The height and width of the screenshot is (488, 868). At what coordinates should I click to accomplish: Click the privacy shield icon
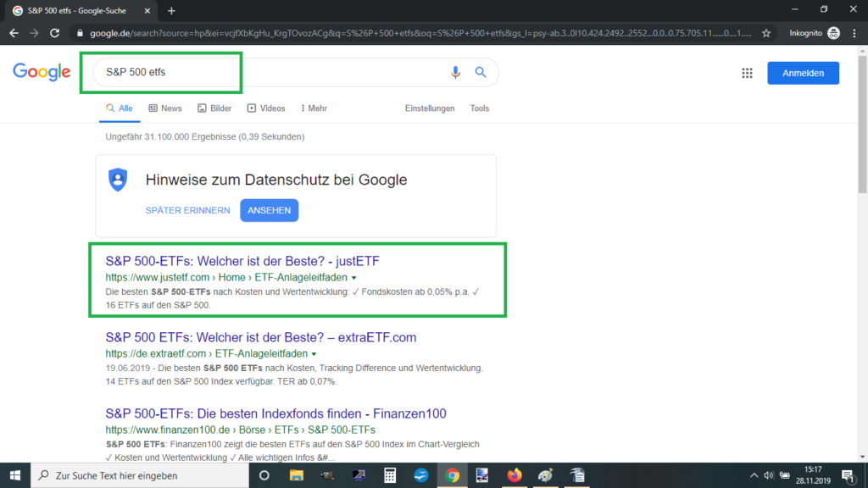pos(117,180)
